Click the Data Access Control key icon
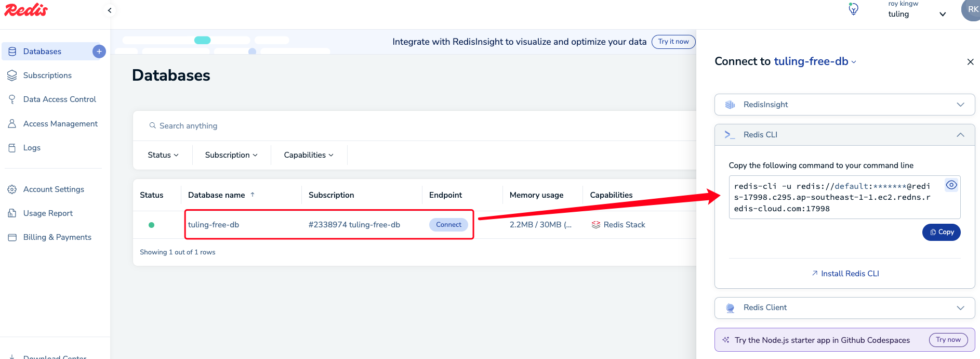This screenshot has width=980, height=359. (12, 99)
